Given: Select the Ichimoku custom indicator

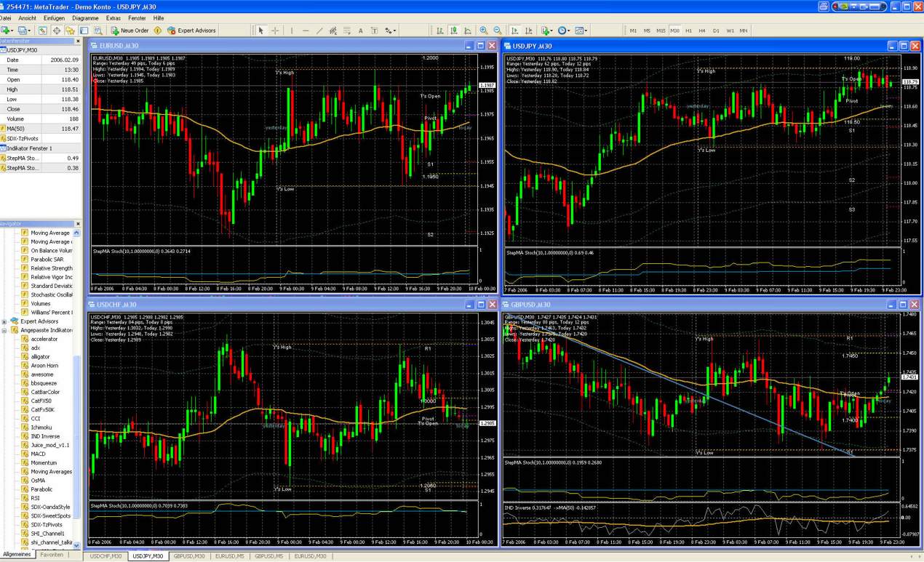Looking at the screenshot, I should coord(41,427).
